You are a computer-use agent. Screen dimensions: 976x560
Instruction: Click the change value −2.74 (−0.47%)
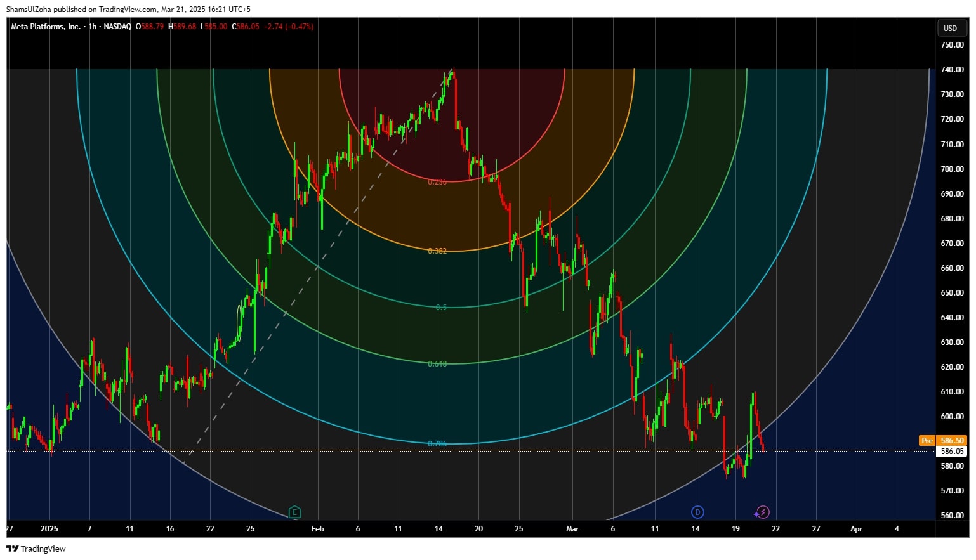289,27
